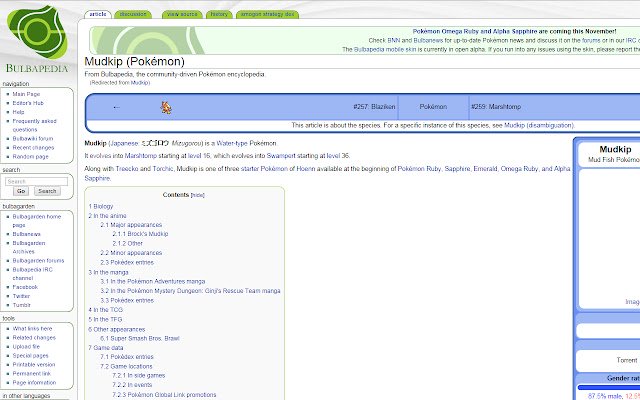Open Mudkip (disambiguation) link
The image size is (640, 400).
point(539,126)
